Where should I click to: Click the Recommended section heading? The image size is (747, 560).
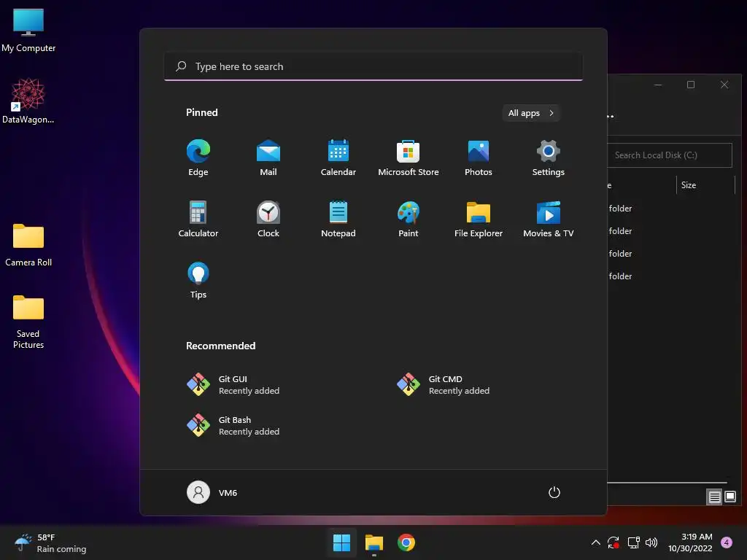[220, 346]
